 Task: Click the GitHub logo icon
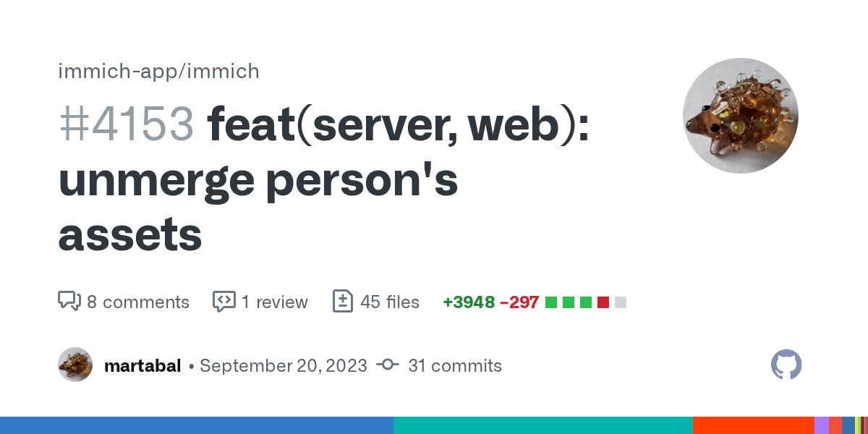(786, 365)
